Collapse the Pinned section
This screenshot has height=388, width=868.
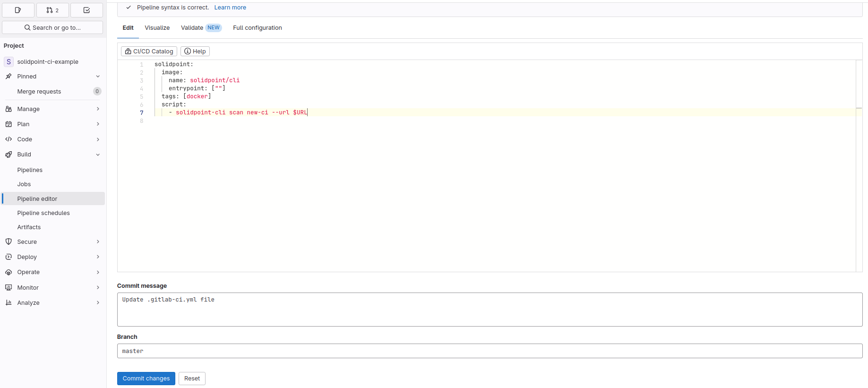98,77
